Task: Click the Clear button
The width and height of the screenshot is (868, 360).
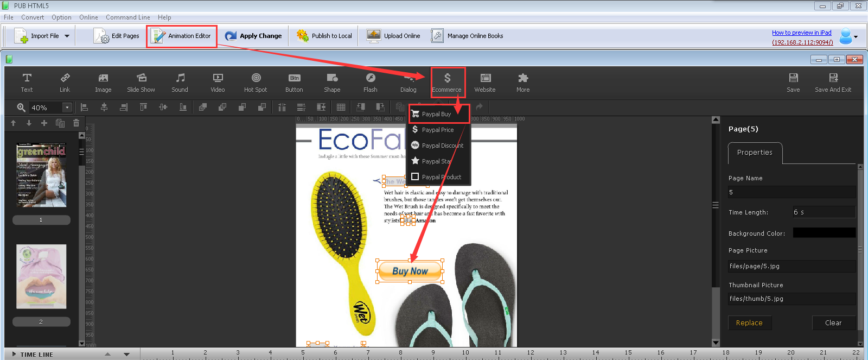Action: [x=833, y=323]
